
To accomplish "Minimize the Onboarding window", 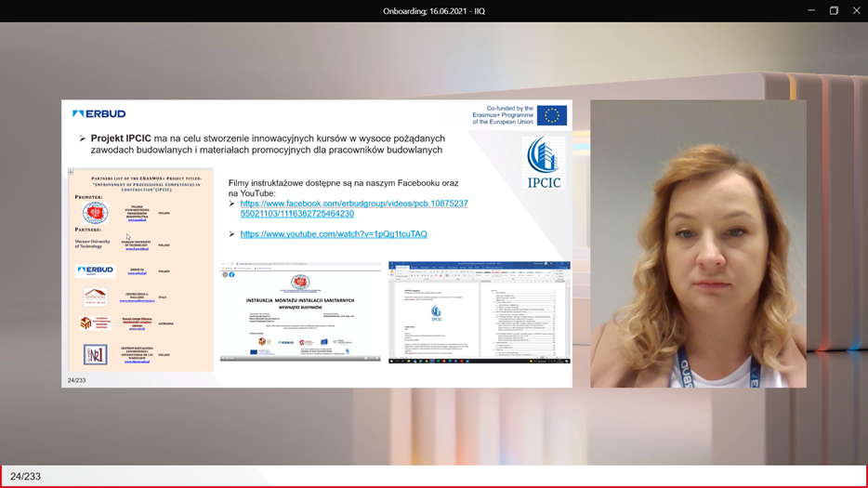I will 811,10.
